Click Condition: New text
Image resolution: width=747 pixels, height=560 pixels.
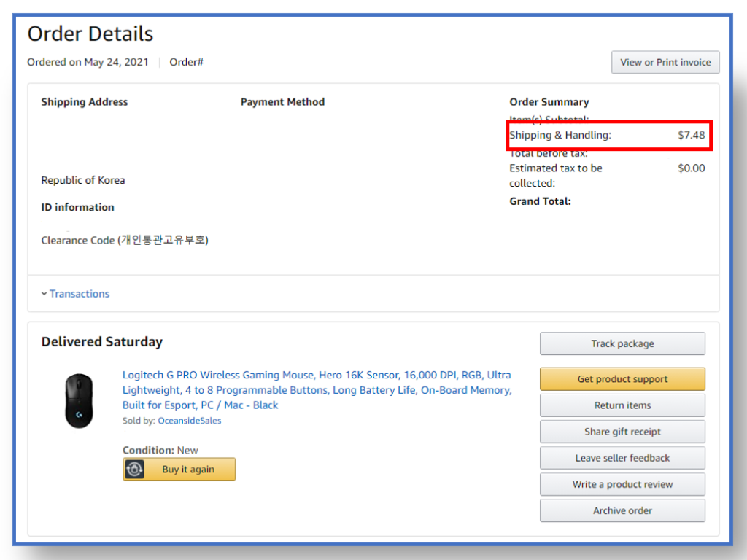point(160,451)
